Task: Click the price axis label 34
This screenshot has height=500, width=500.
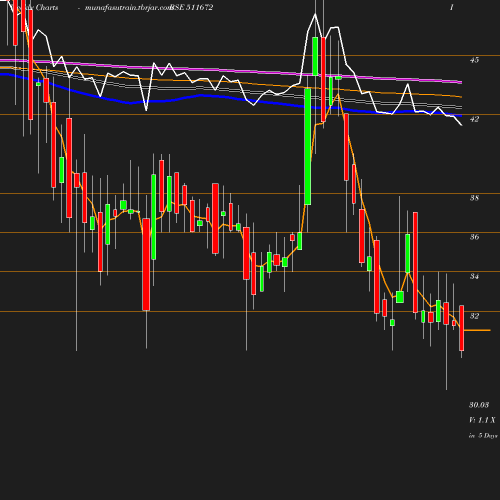Action: (474, 276)
